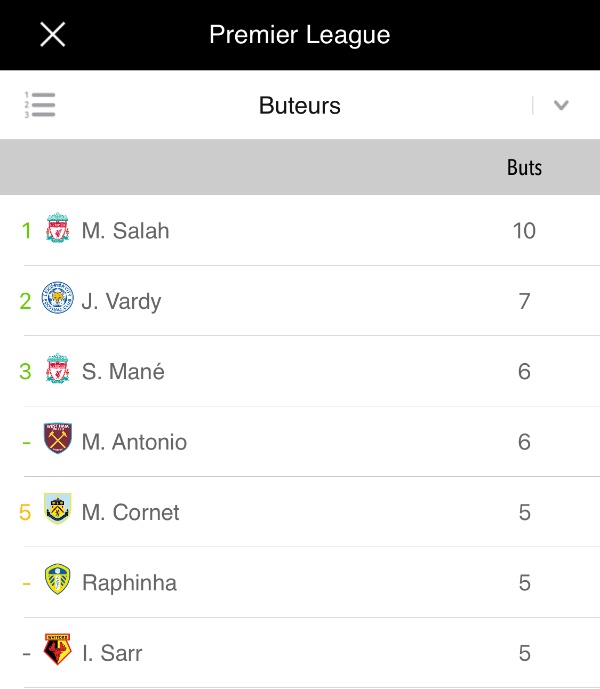This screenshot has height=689, width=600.
Task: Select S. Mané in scorers list
Action: 123,371
